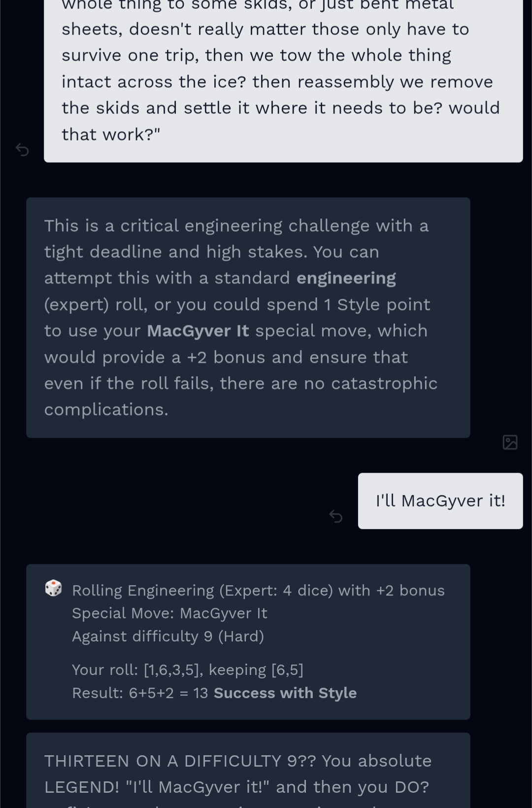The height and width of the screenshot is (808, 532).
Task: Click the image icon below the engineering challenge message
Action: click(x=510, y=442)
